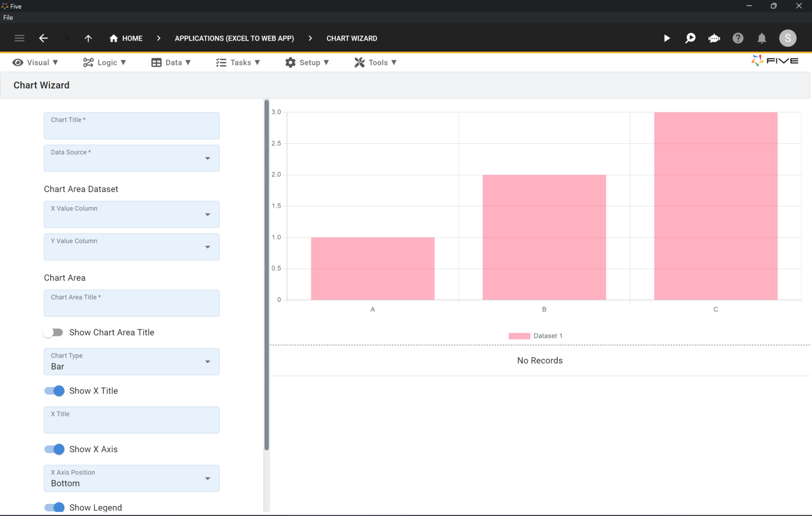812x516 pixels.
Task: Navigate up using the arrow icon
Action: [x=88, y=38]
